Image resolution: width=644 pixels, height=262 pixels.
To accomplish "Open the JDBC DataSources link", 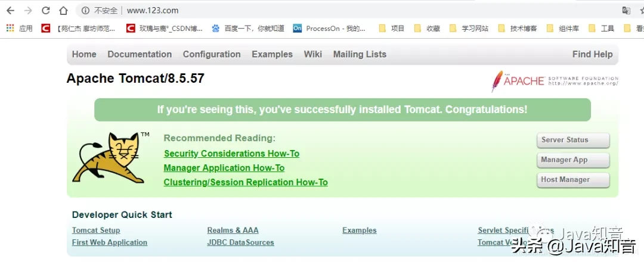I will click(241, 242).
